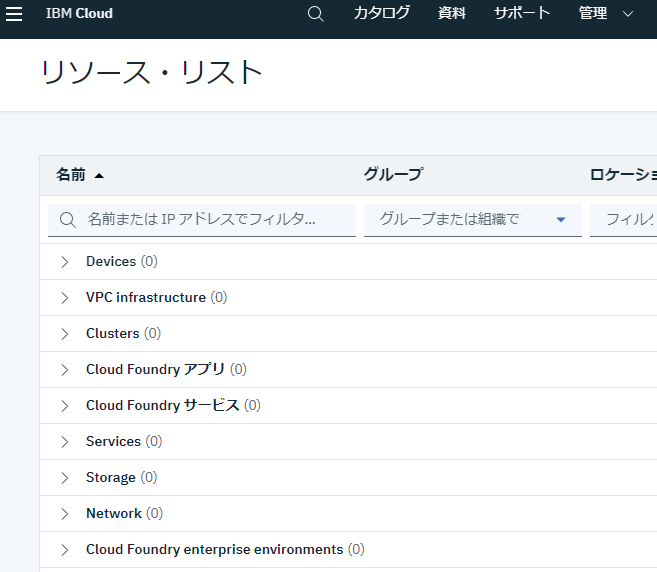The image size is (657, 572).
Task: Expand the Network row
Action: coord(65,514)
